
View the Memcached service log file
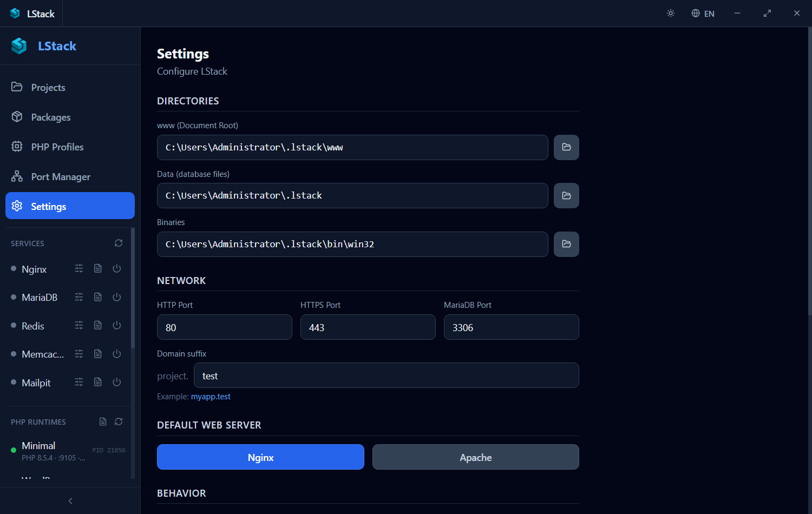click(x=98, y=354)
